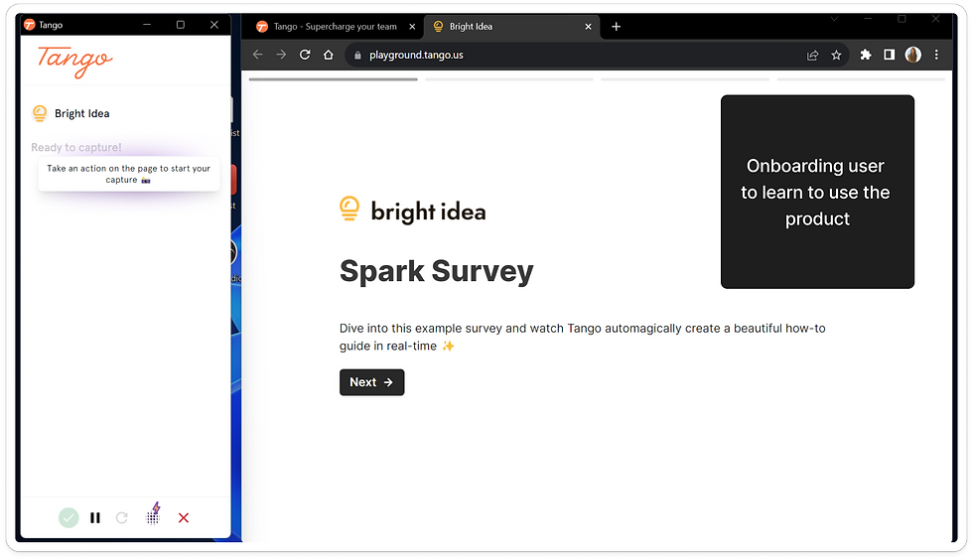Close the Tango capture window
The image size is (973, 560).
[x=214, y=24]
